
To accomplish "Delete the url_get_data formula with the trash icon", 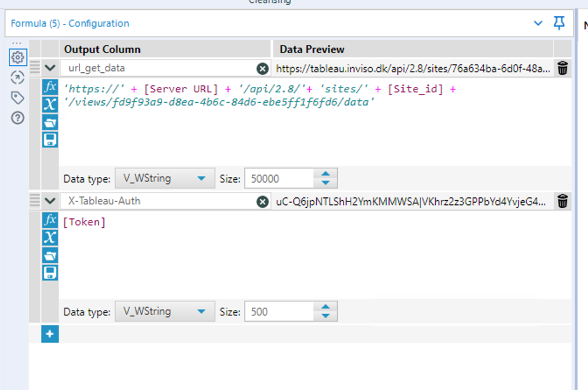I will (562, 68).
